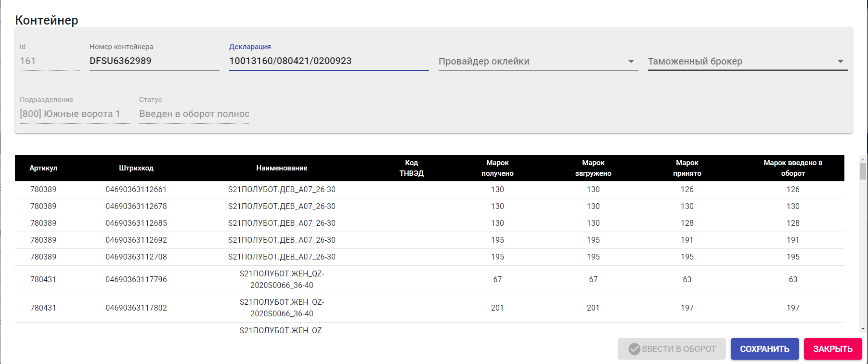Click the Штрихкод column header
The width and height of the screenshot is (868, 364).
click(x=136, y=168)
